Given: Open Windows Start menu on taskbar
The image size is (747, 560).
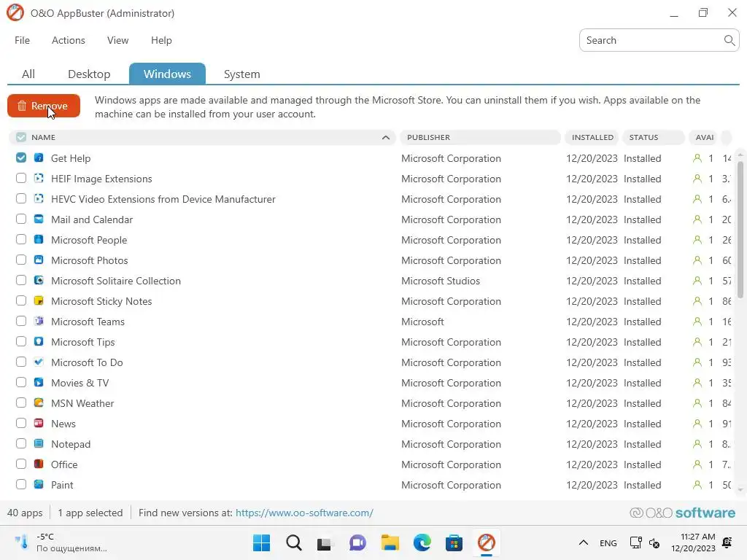Looking at the screenshot, I should pyautogui.click(x=261, y=542).
